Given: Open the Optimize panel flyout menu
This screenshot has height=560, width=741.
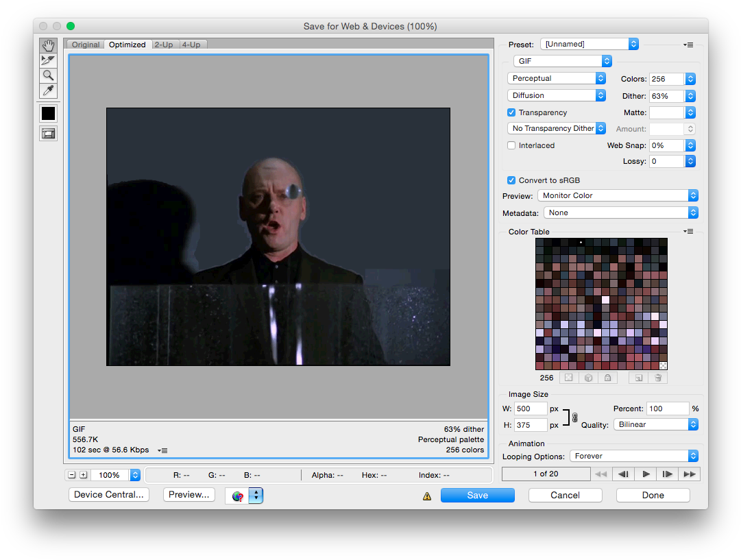Looking at the screenshot, I should (x=688, y=45).
